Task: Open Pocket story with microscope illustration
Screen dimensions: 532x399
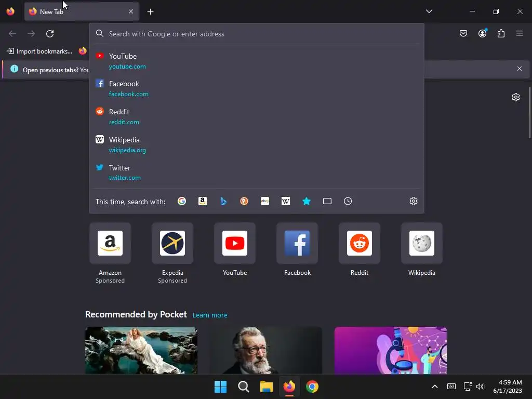Action: pos(391,350)
